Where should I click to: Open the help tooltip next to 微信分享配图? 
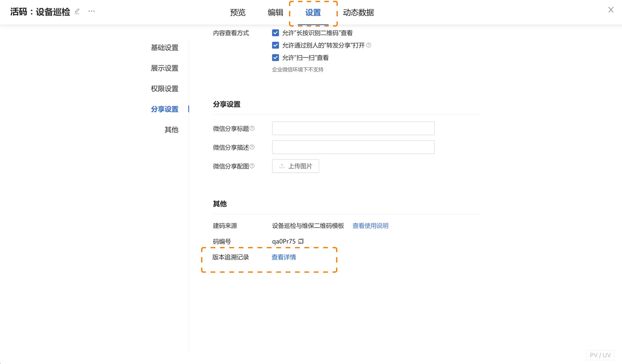tap(252, 166)
